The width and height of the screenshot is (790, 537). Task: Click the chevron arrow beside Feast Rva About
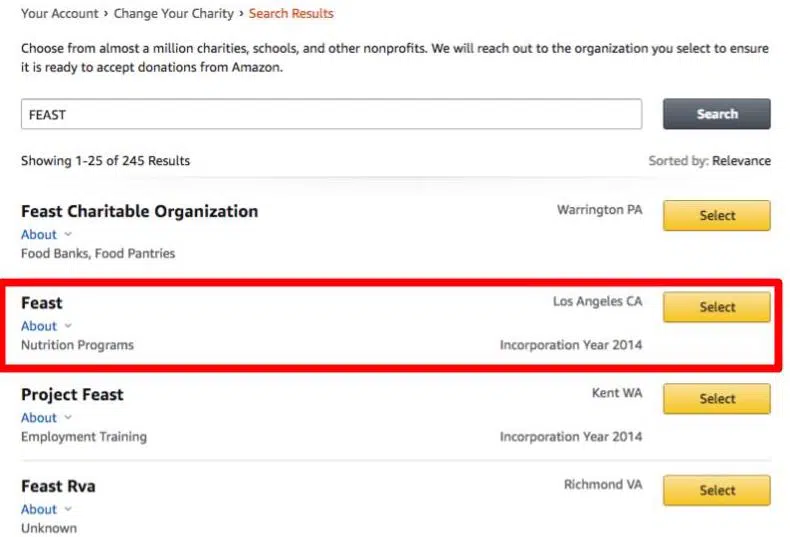(x=68, y=509)
